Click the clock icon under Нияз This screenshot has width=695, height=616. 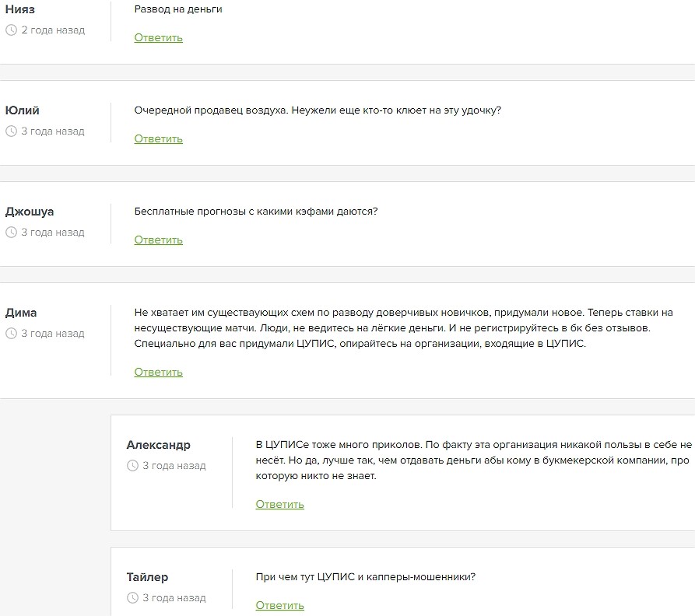11,30
